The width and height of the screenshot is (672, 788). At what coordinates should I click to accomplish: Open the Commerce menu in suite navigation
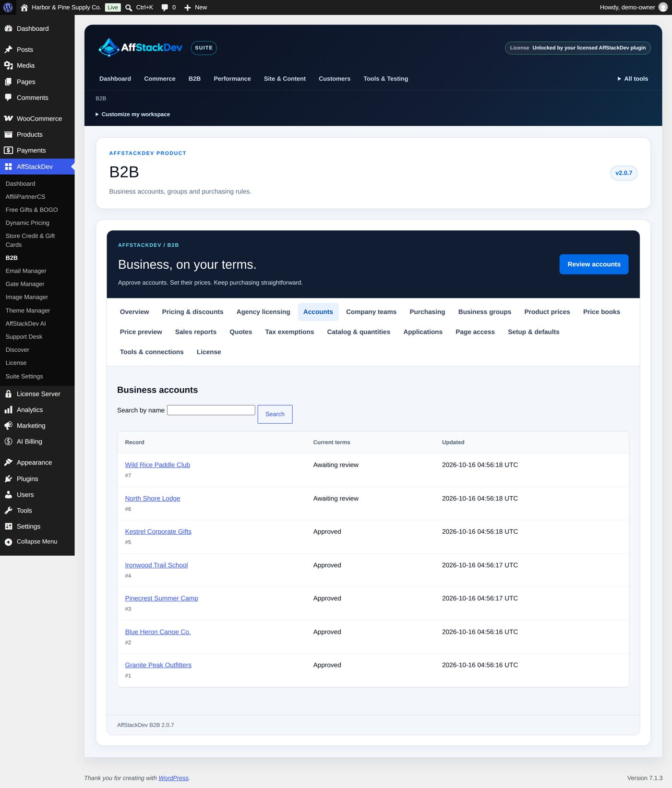[x=160, y=79]
